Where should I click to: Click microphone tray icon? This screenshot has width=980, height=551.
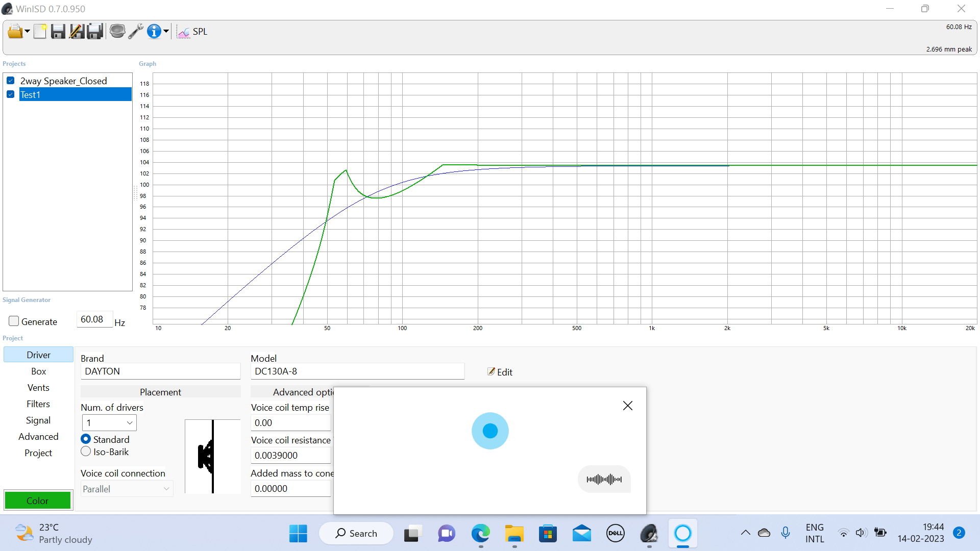tap(786, 533)
